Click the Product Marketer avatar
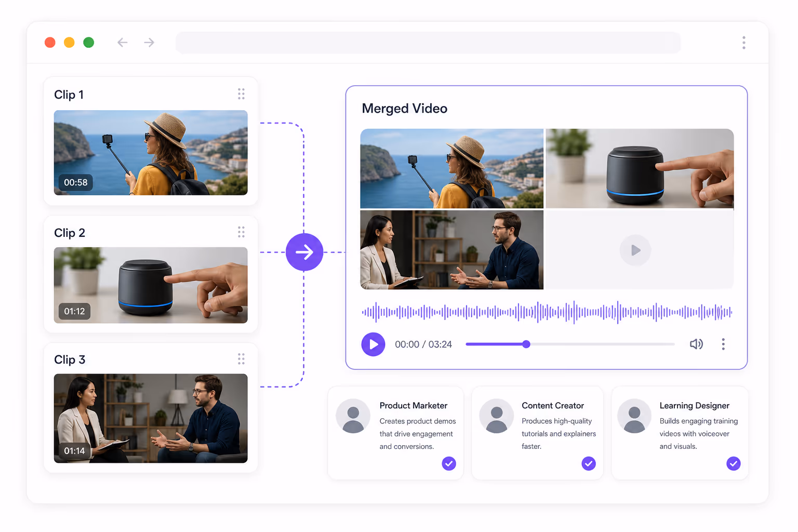Image resolution: width=798 pixels, height=532 pixels. (353, 416)
